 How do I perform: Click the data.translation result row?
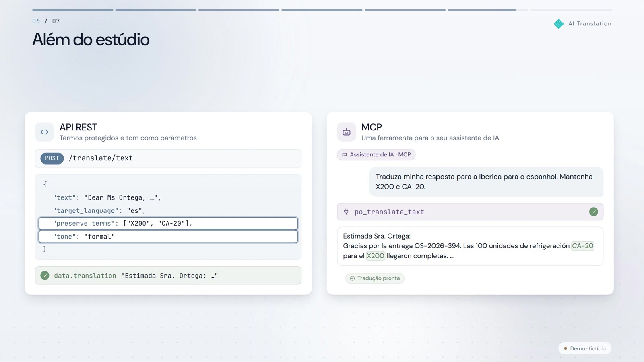(x=168, y=276)
